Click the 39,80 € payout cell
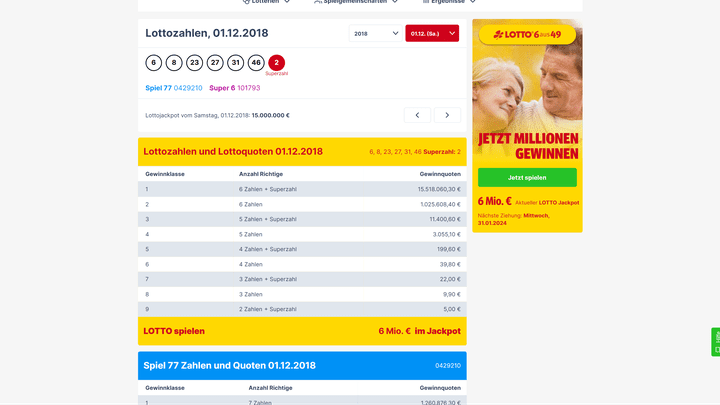 pyautogui.click(x=450, y=264)
